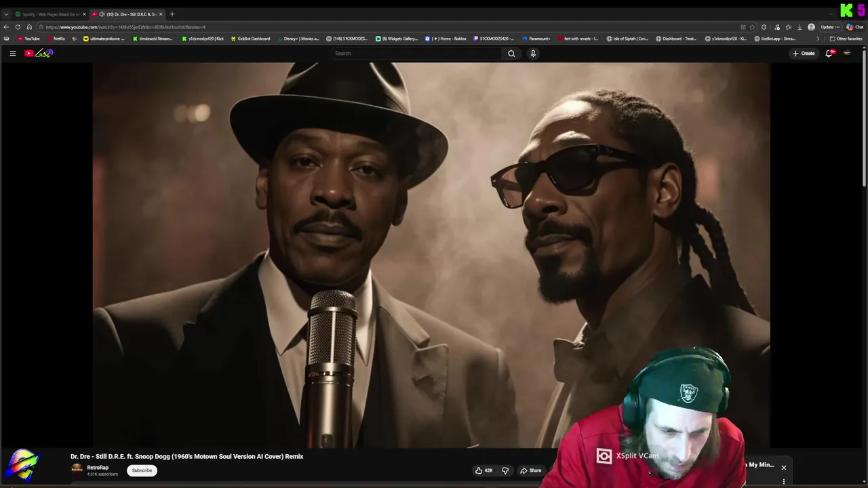Open fart with reverb bookmark

578,39
